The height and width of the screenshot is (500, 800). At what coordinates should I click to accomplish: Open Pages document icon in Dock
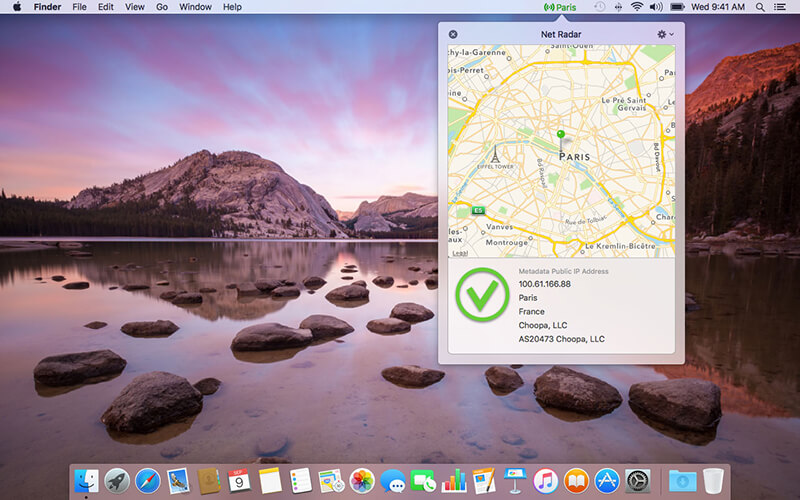tap(484, 481)
